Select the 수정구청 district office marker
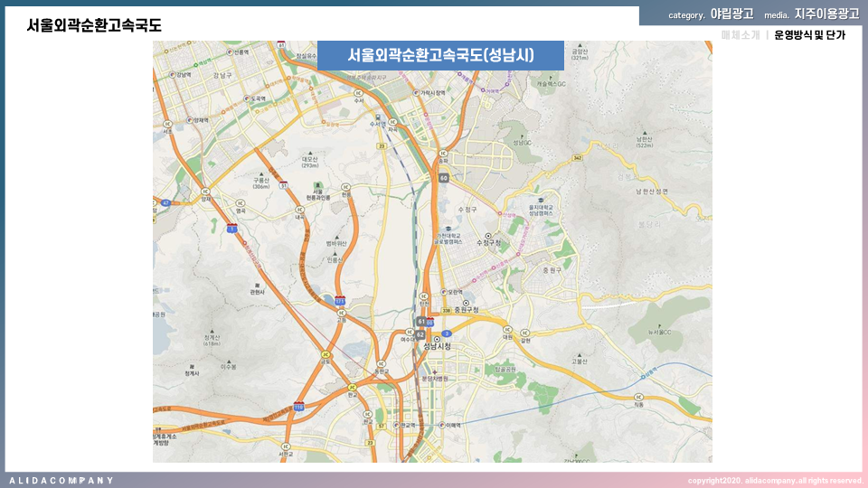 487,236
